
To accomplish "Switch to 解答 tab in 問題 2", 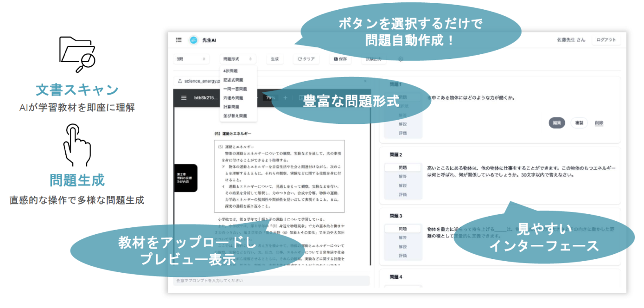I will tap(403, 177).
